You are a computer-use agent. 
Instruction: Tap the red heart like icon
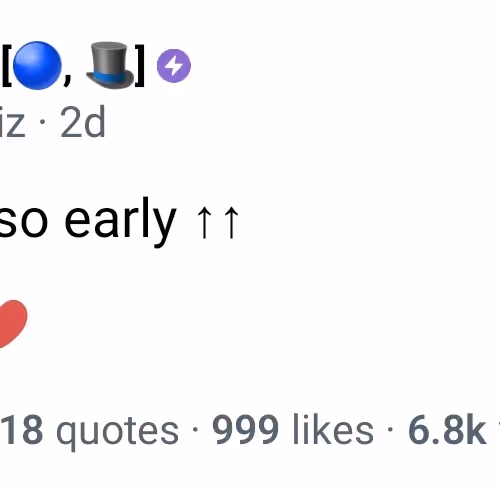pyautogui.click(x=12, y=324)
